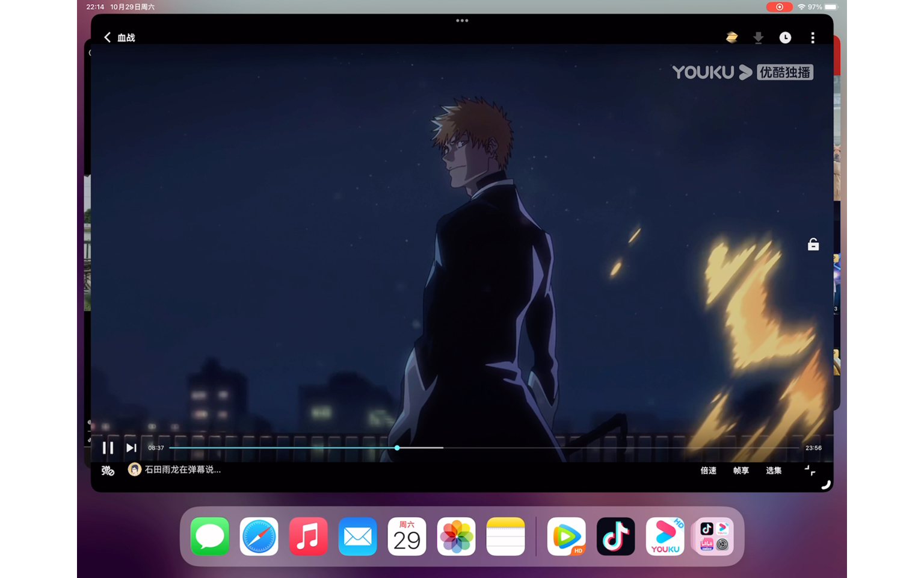Viewport: 924px width, 578px height.
Task: Toggle the screen lock padlock icon
Action: pyautogui.click(x=813, y=244)
